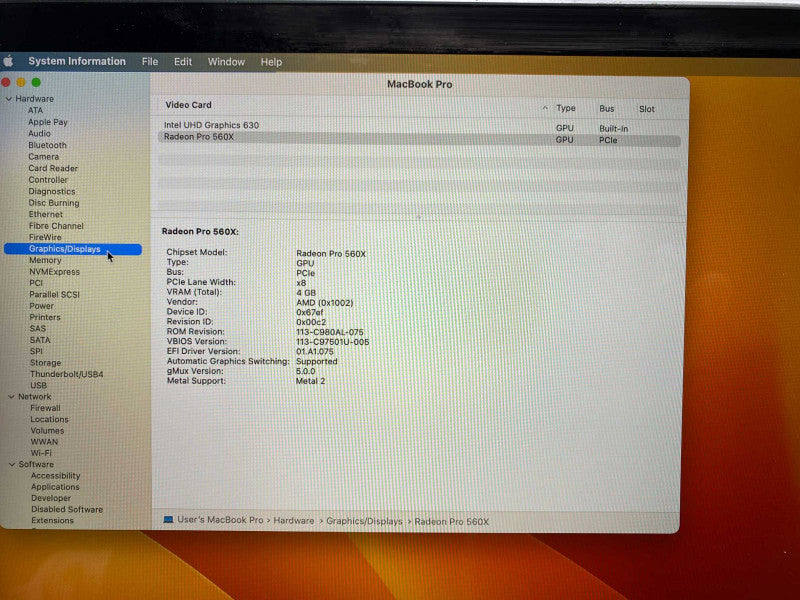This screenshot has height=600, width=800.
Task: Select Thunderbolt/USB4 in the sidebar
Action: 67,374
